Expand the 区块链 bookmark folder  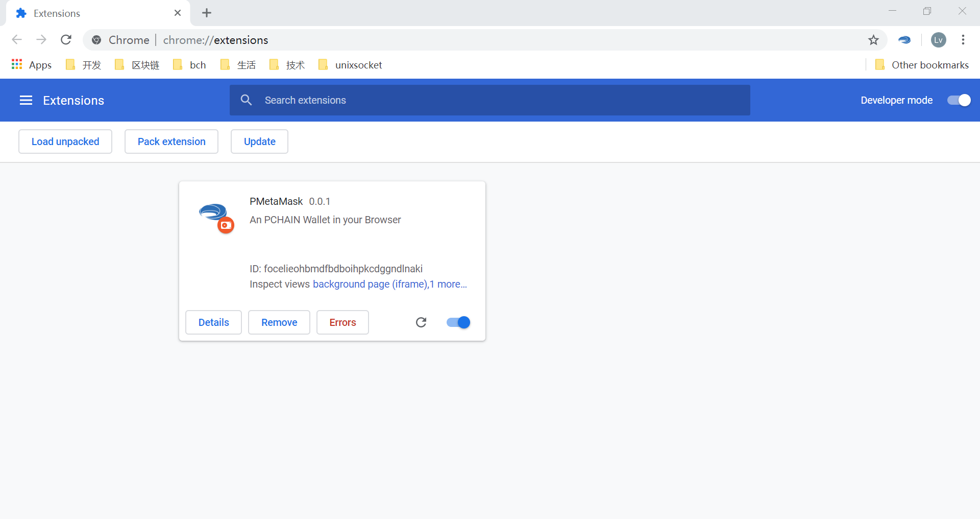click(x=137, y=65)
